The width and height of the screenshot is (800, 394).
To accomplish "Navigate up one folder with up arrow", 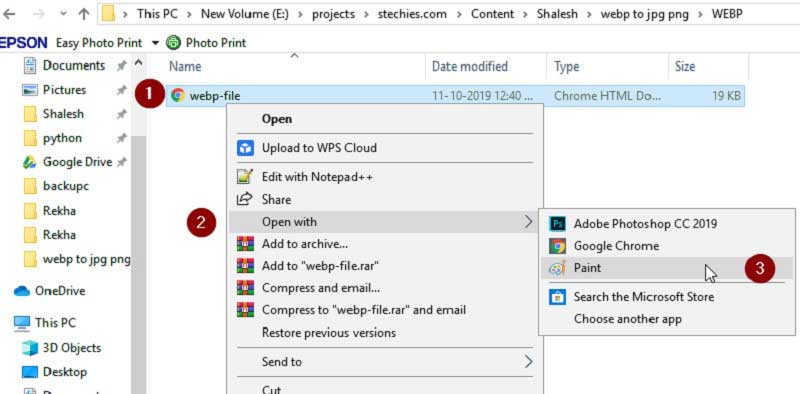I will click(x=84, y=14).
